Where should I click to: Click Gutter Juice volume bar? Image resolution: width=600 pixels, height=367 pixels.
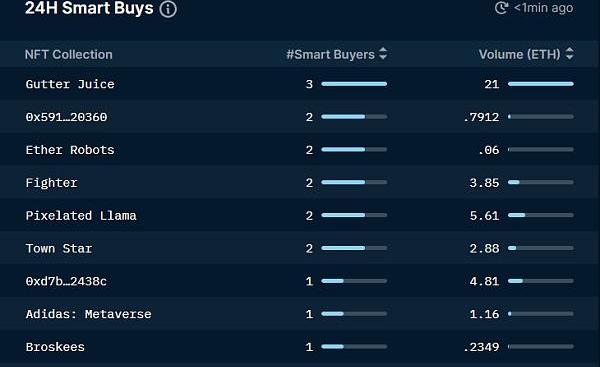click(x=541, y=84)
